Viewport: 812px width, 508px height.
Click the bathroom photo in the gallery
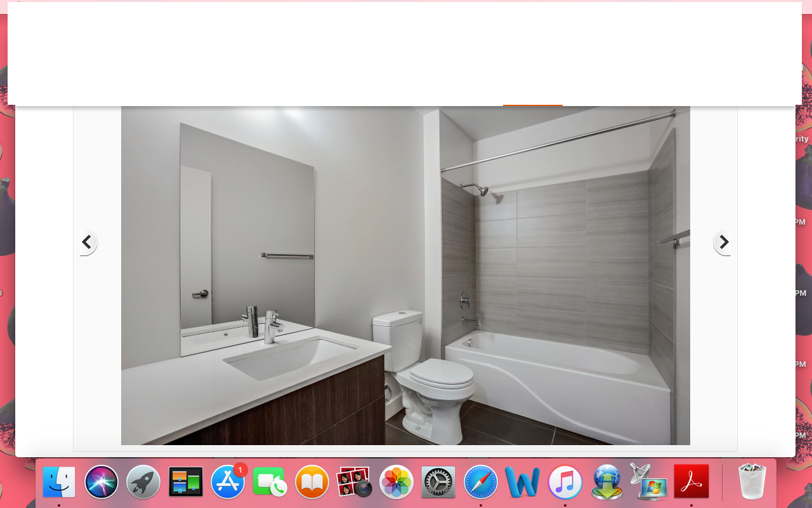point(405,275)
